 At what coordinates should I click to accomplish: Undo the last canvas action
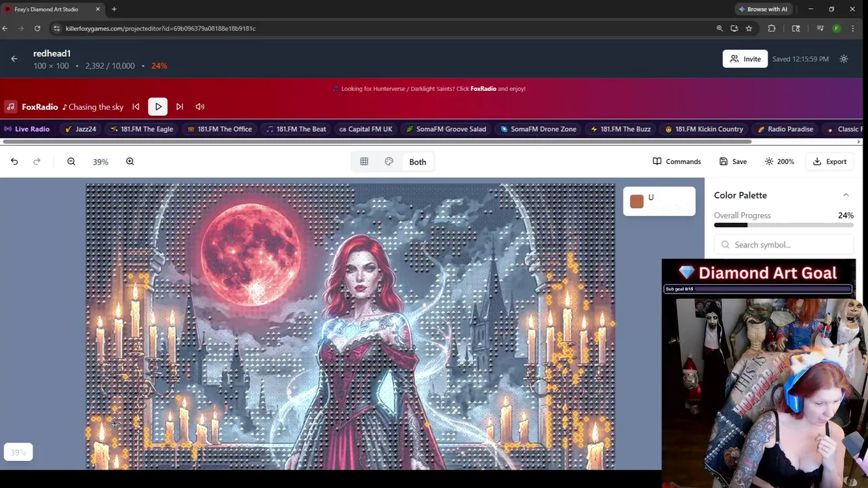(14, 161)
